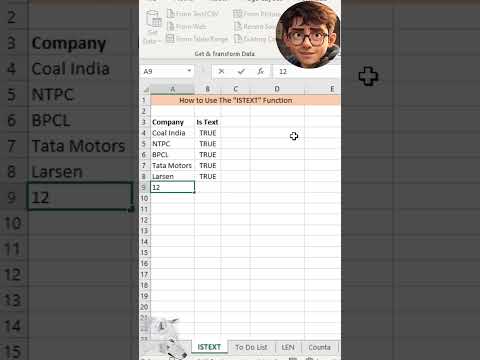Open the Counta sheet tab
The height and width of the screenshot is (360, 480).
pyautogui.click(x=319, y=347)
